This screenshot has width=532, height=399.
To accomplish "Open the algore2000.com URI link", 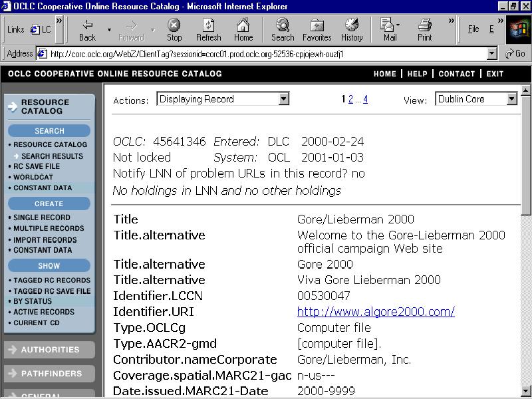I will click(x=376, y=311).
